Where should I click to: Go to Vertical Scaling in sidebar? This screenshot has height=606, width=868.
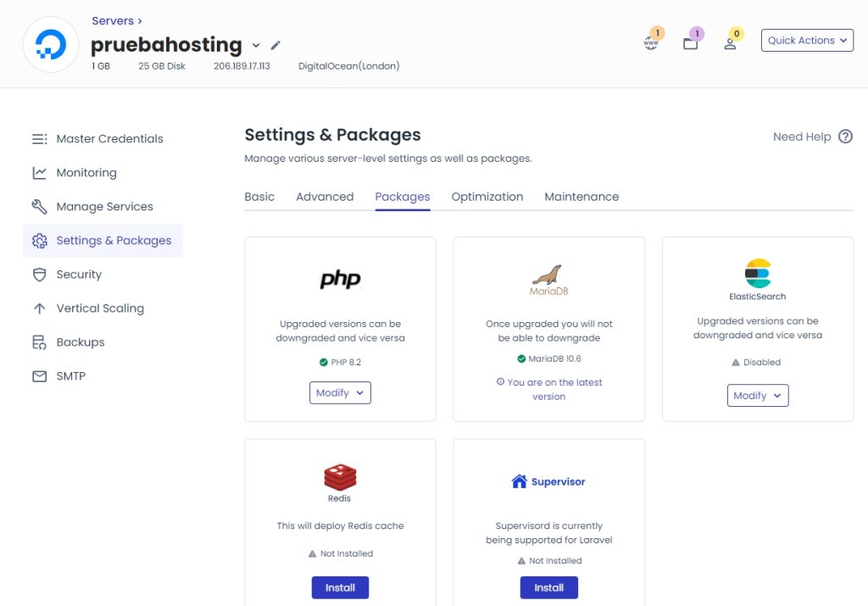pos(99,309)
